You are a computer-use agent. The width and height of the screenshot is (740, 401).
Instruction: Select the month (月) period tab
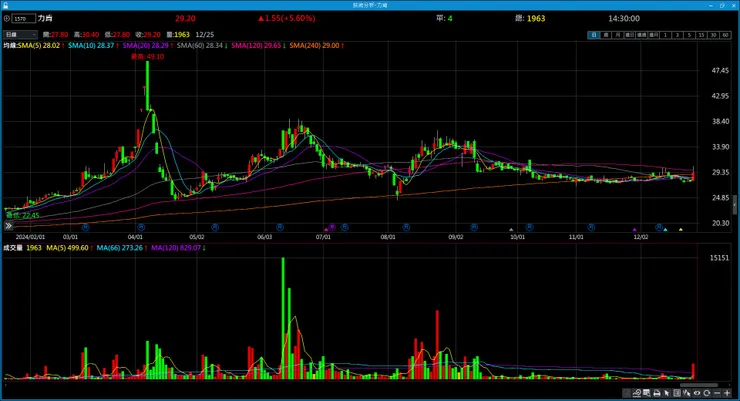click(x=618, y=35)
